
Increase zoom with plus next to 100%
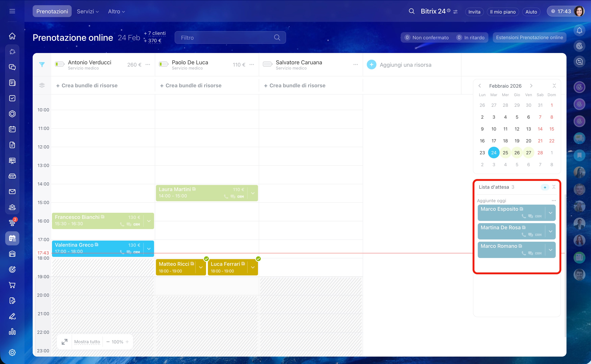(x=127, y=342)
